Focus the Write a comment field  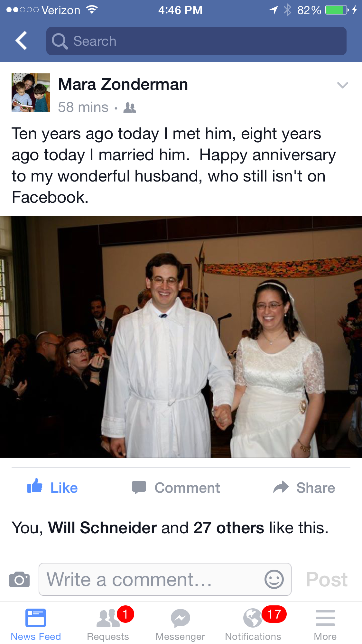(154, 579)
